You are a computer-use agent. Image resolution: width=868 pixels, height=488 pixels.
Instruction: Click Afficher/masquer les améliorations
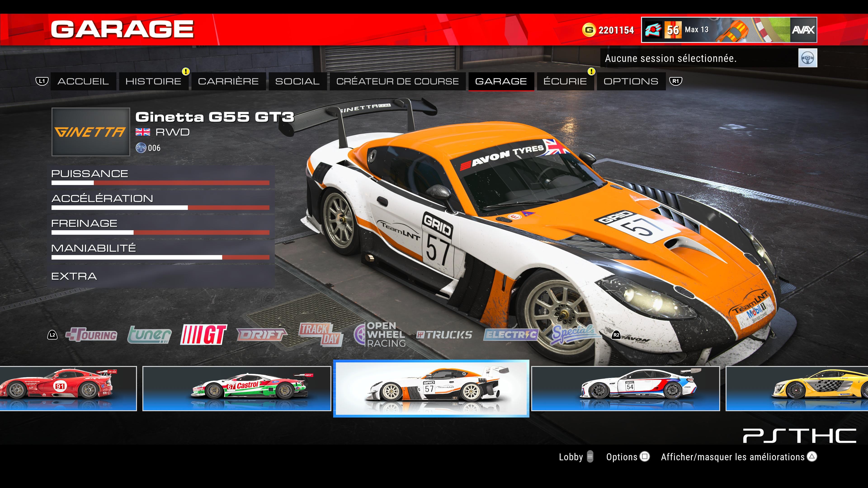[733, 457]
